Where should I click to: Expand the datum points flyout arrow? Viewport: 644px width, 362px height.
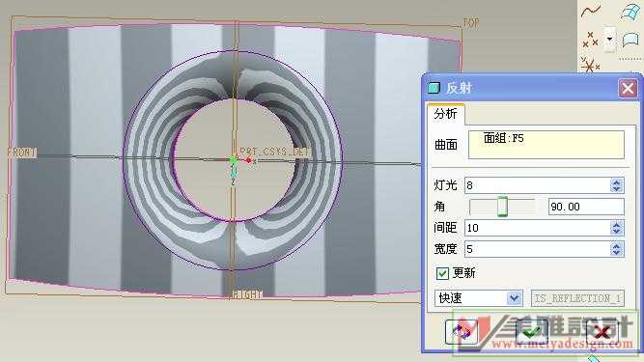point(609,40)
